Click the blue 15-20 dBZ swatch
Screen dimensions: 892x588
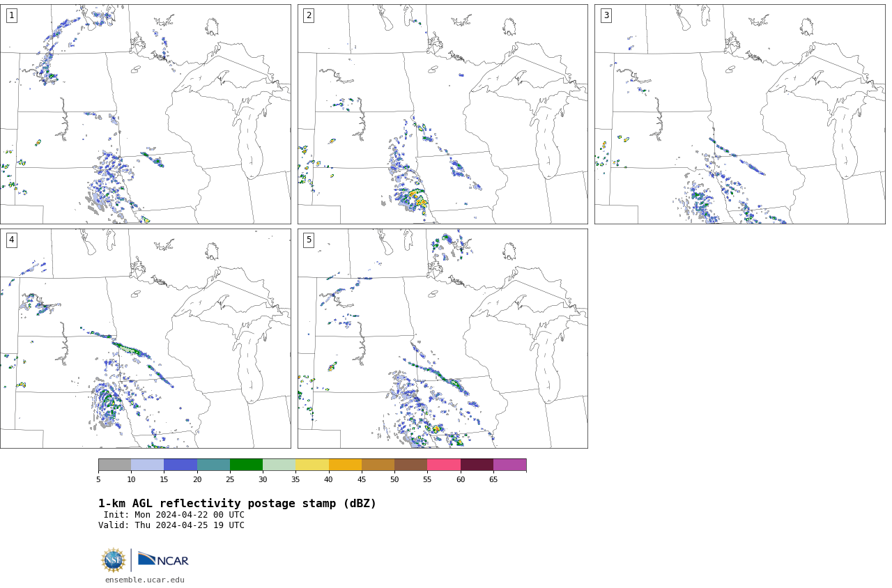180,465
